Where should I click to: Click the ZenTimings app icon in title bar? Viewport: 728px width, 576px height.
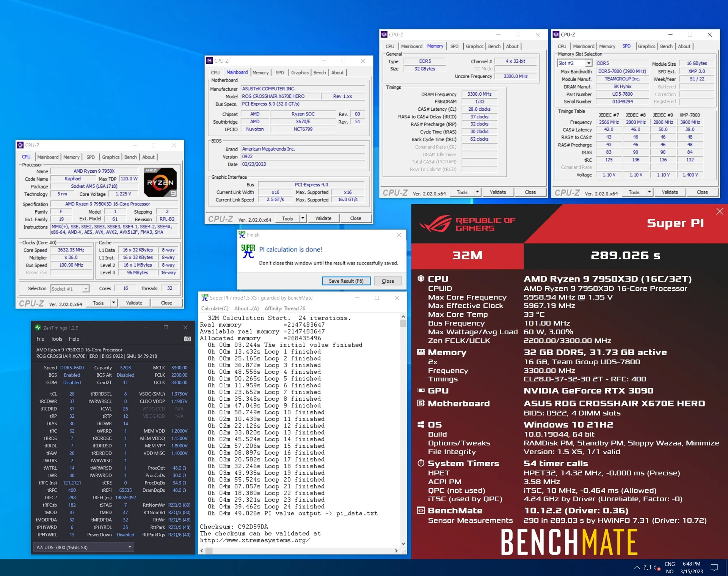pos(38,327)
